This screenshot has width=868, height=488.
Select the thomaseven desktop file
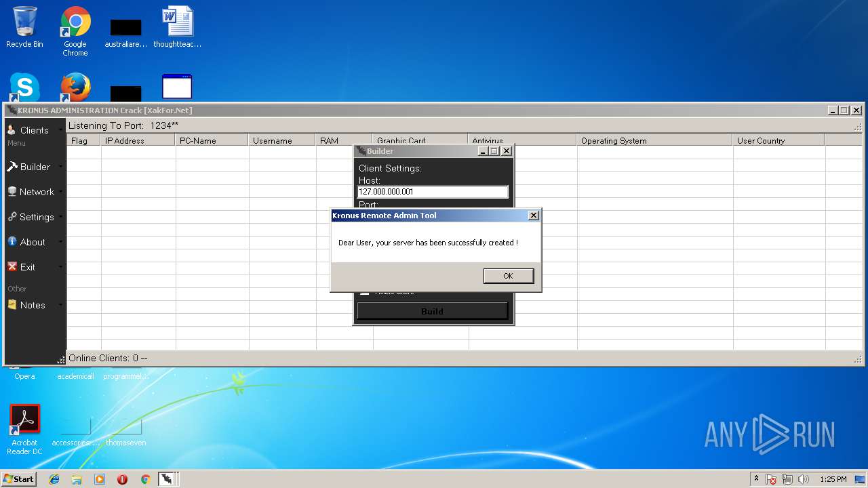tap(125, 431)
